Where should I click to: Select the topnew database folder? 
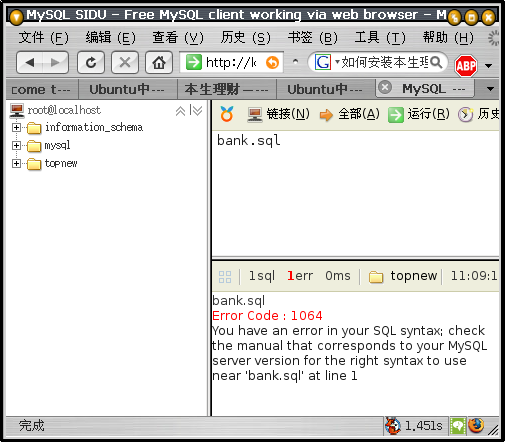[34, 164]
